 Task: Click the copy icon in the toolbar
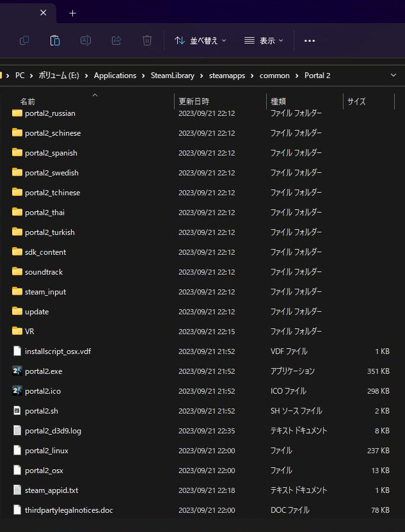[24, 41]
